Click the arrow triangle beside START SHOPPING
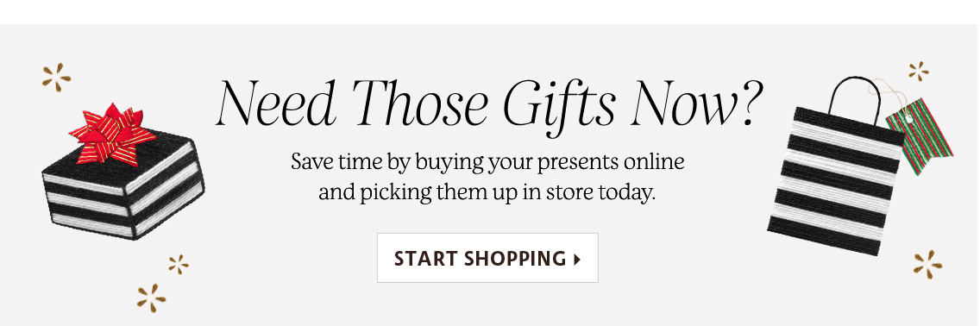 [x=576, y=259]
